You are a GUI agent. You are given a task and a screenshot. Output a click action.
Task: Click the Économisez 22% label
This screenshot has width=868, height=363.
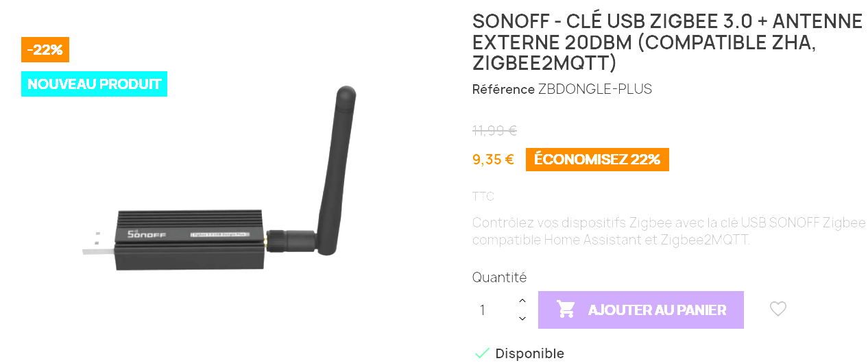click(x=597, y=160)
